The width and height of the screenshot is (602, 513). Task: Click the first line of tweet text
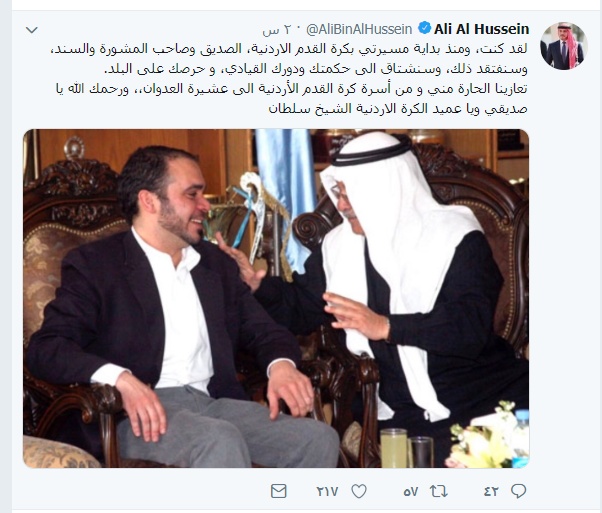[x=289, y=49]
